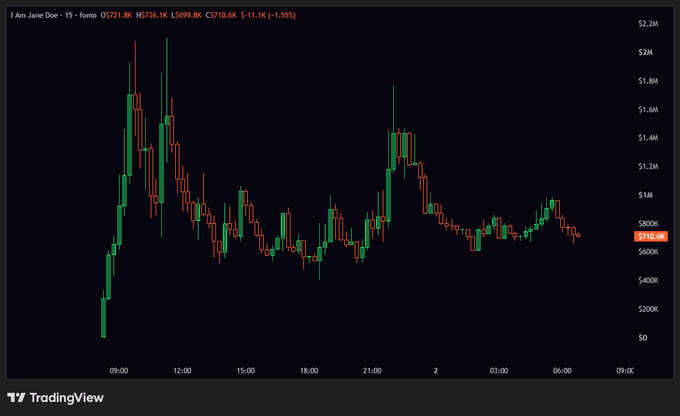Click the 03:00 time axis label
This screenshot has width=680, height=416.
point(499,370)
